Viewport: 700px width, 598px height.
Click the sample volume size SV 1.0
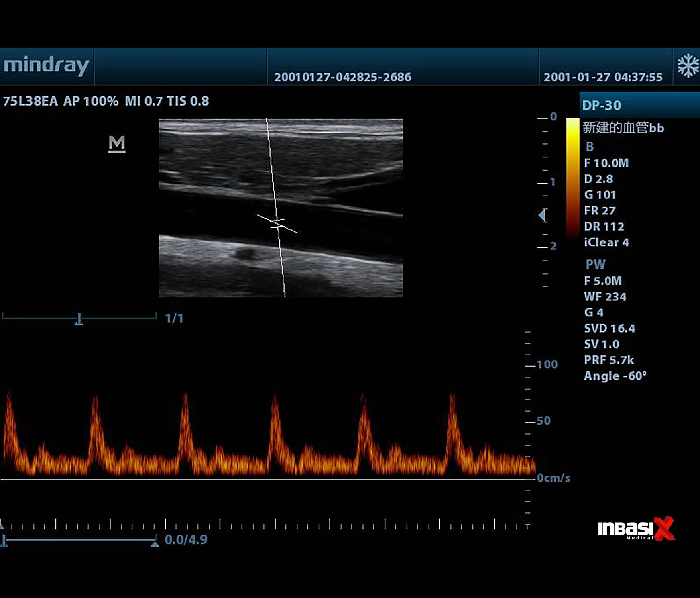pyautogui.click(x=601, y=344)
